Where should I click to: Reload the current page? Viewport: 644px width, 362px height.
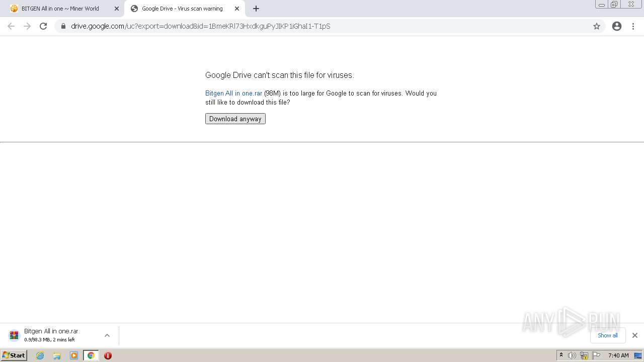(x=43, y=26)
